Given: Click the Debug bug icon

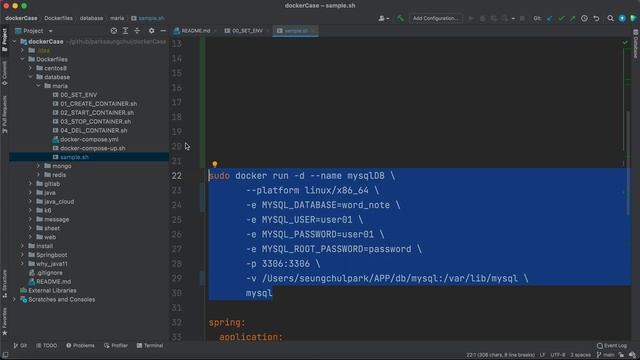Looking at the screenshot, I should [x=482, y=18].
